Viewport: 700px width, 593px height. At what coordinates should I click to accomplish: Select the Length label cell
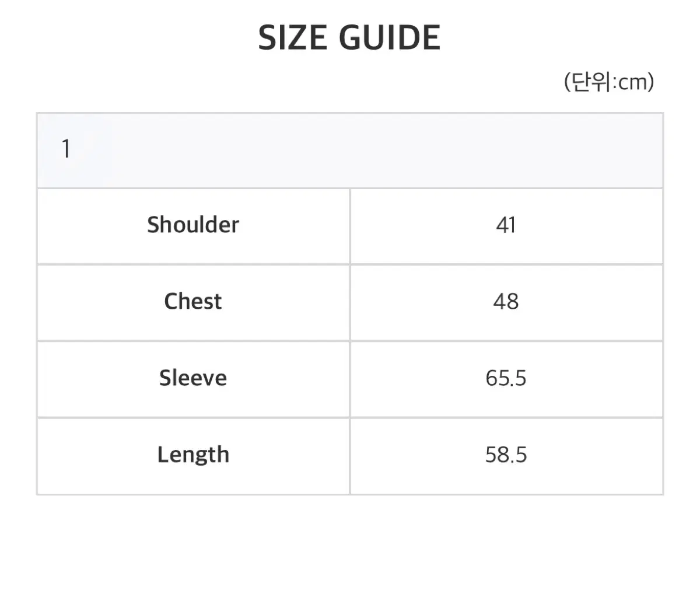193,455
